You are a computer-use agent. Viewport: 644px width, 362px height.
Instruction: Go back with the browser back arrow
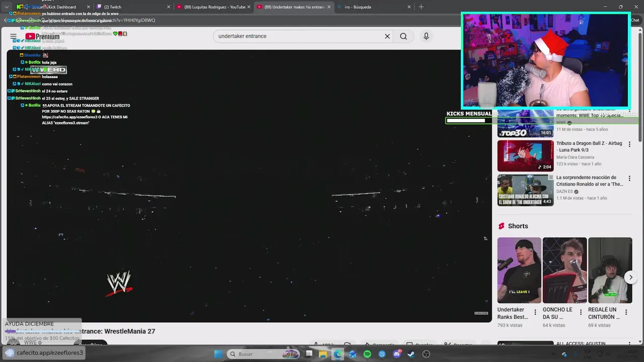(6, 20)
